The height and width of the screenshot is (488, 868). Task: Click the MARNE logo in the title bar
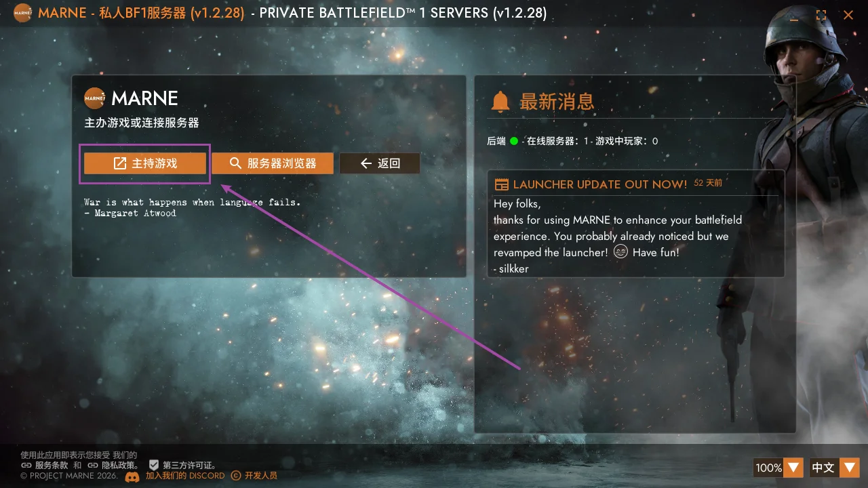click(22, 14)
